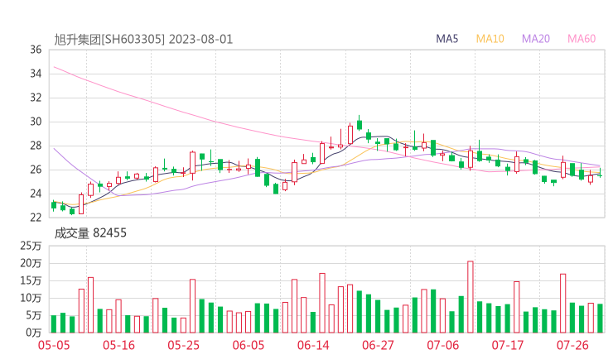Screen dimensions: 613x364
Task: Click the 34 price axis label
Action: click(36, 74)
